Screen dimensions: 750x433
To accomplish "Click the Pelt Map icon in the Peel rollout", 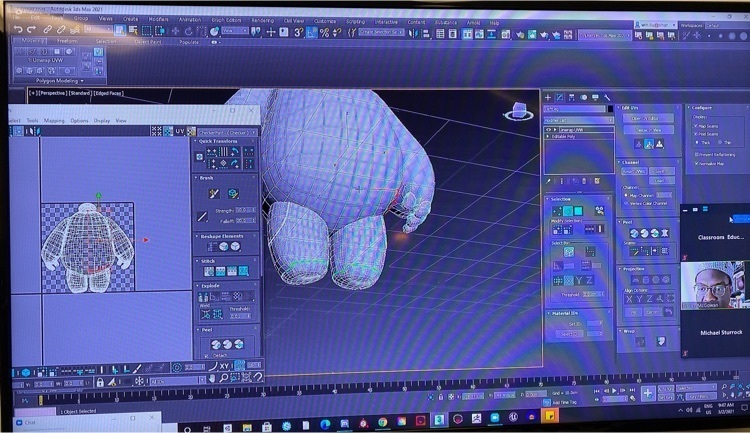I will point(665,233).
